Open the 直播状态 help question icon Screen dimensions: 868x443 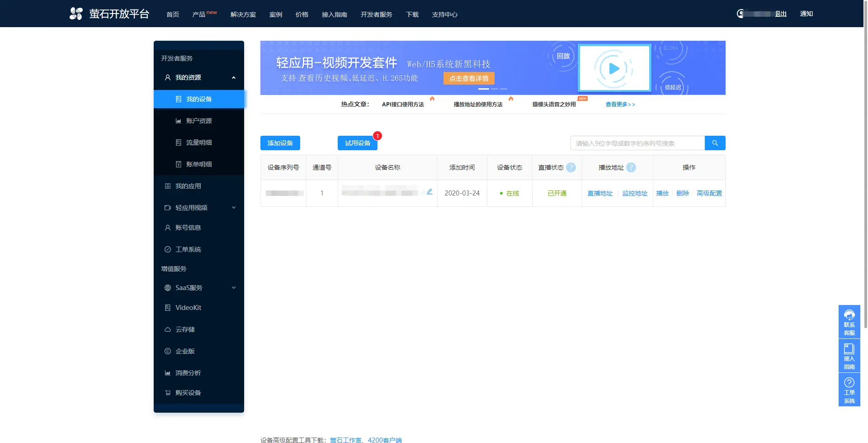(x=571, y=167)
